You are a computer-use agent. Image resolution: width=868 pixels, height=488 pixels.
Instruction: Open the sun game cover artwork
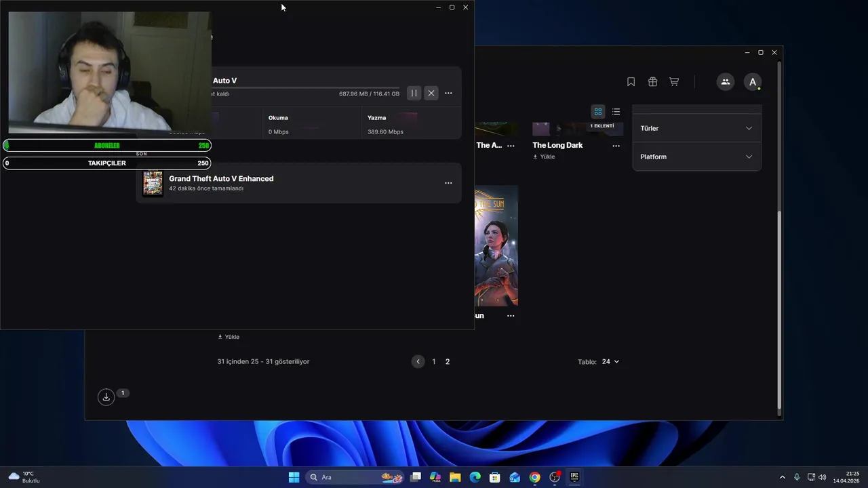click(496, 245)
